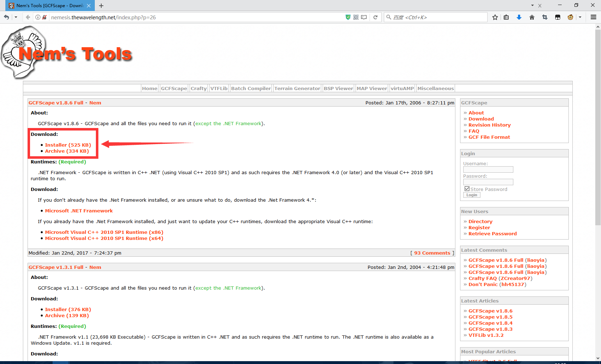Open the Terrain Generator navigation item
The image size is (601, 364).
[297, 88]
